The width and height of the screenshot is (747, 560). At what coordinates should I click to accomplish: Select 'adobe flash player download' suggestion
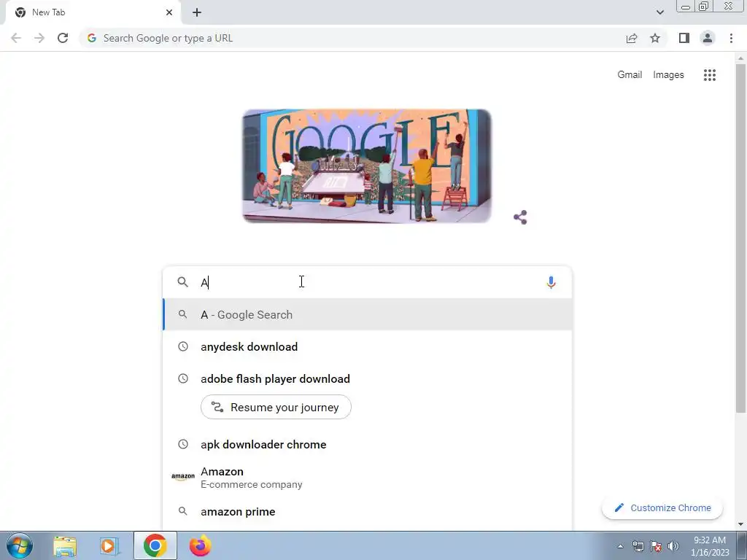pyautogui.click(x=368, y=378)
